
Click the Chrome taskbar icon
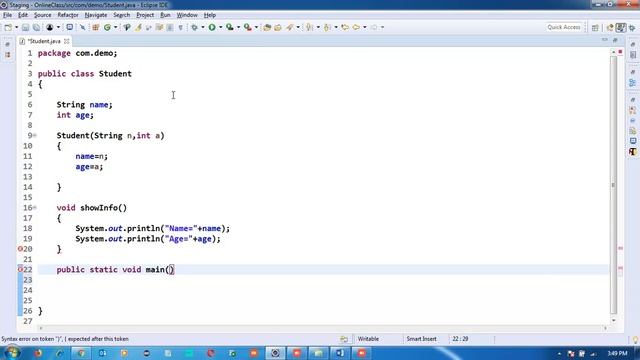coord(81,353)
